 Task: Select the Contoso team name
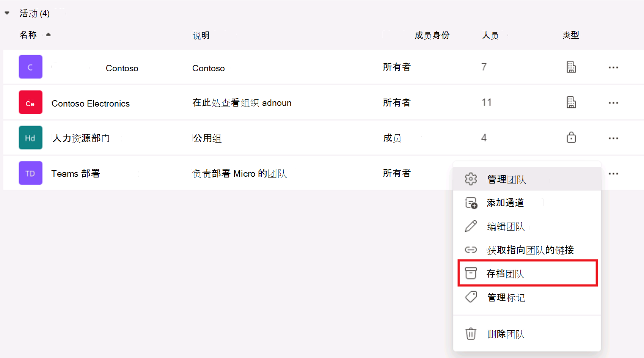[x=122, y=68]
